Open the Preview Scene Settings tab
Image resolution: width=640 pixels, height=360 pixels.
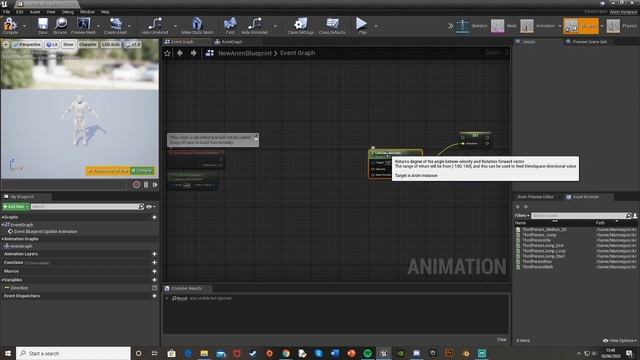coord(590,42)
